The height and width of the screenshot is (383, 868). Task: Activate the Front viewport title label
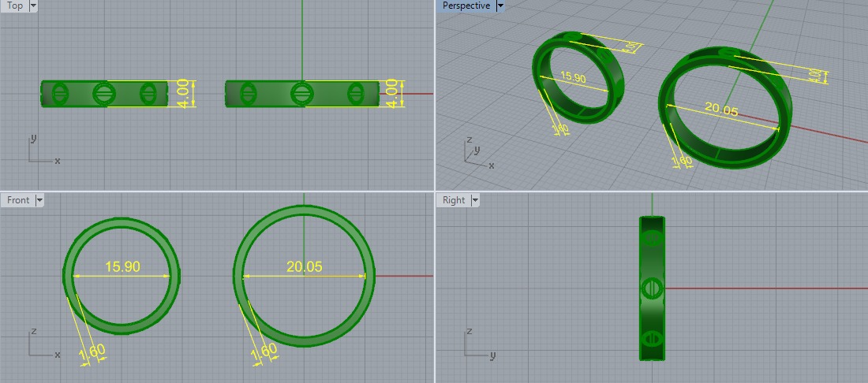click(18, 201)
